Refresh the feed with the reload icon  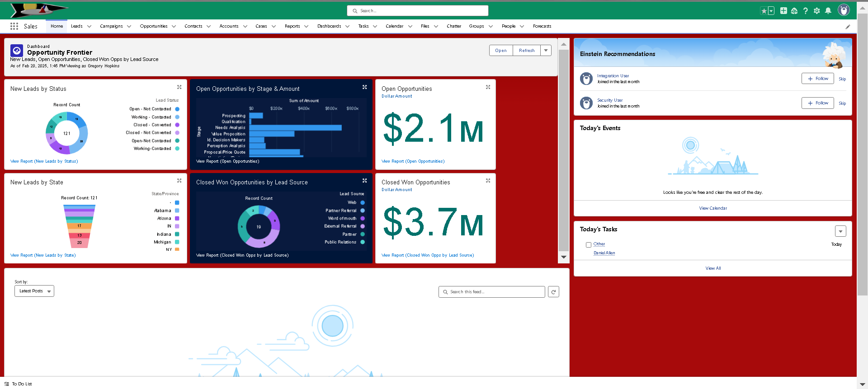[x=553, y=292]
